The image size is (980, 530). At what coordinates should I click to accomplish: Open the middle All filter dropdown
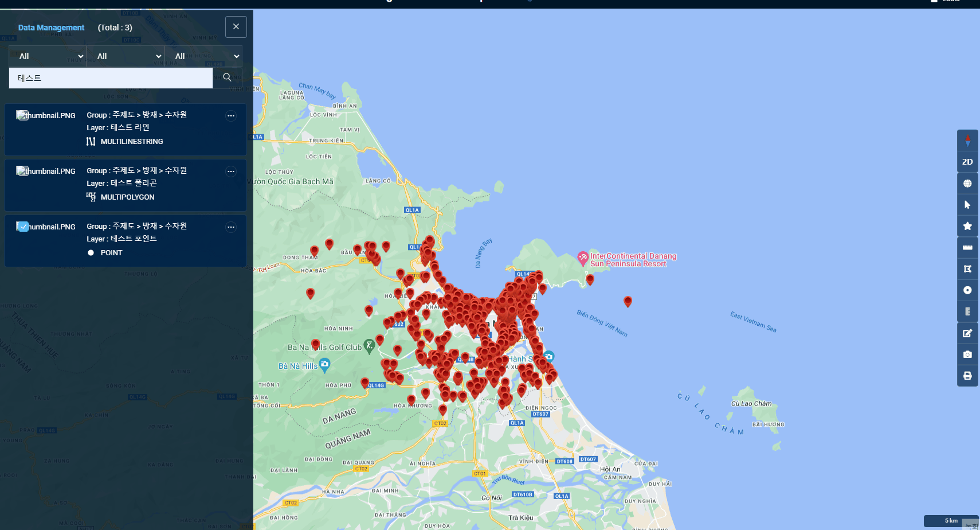[126, 56]
